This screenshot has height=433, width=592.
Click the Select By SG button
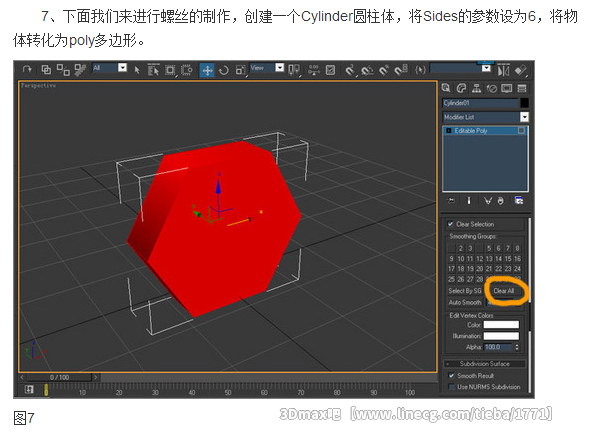coord(464,291)
